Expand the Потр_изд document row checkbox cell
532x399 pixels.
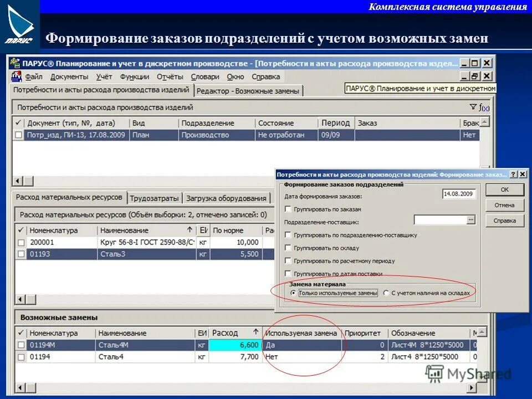[18, 134]
